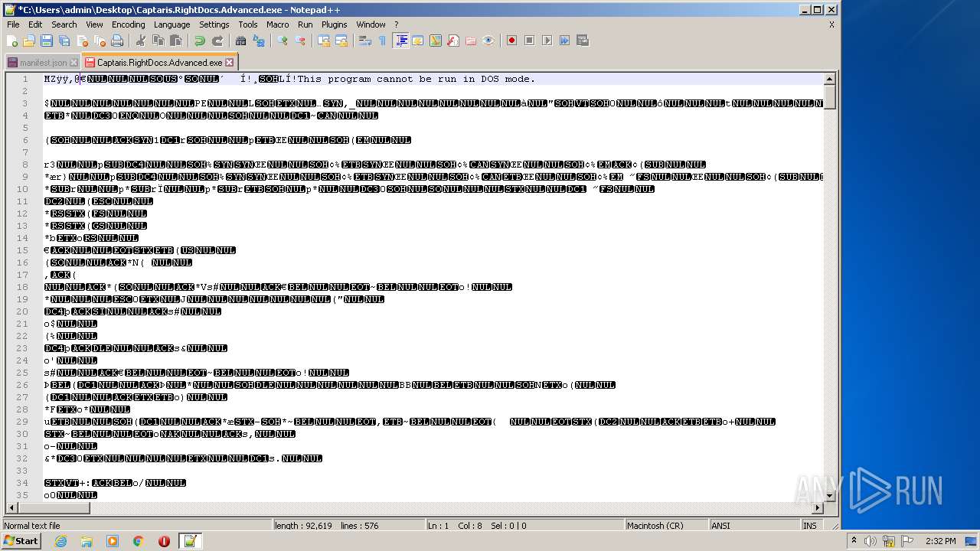Launch Internet Explorer from taskbar
This screenshot has height=551, width=980.
click(x=60, y=541)
